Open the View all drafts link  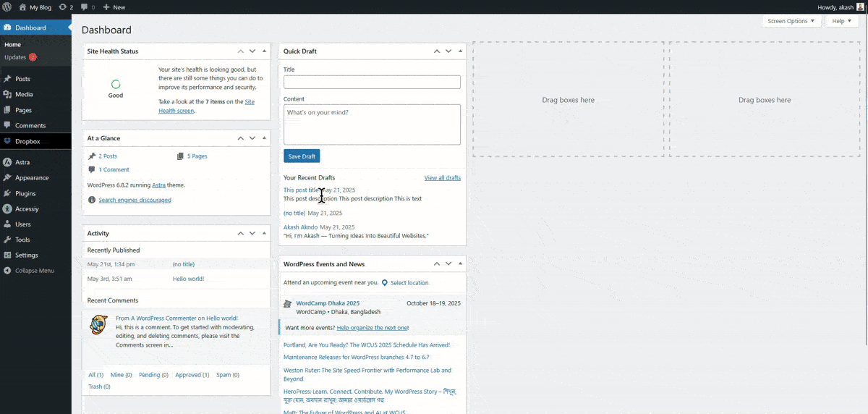coord(442,178)
